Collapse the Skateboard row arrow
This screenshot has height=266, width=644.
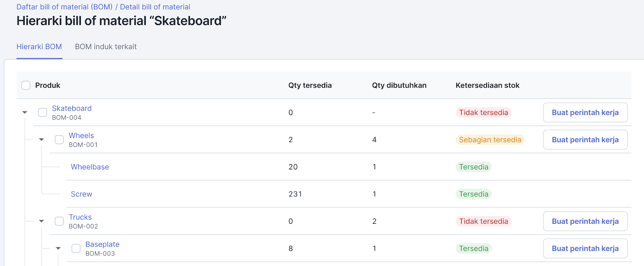(25, 112)
